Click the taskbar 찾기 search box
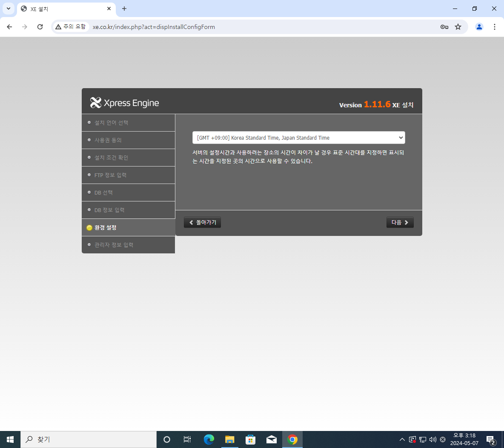The image size is (504, 448). click(89, 439)
